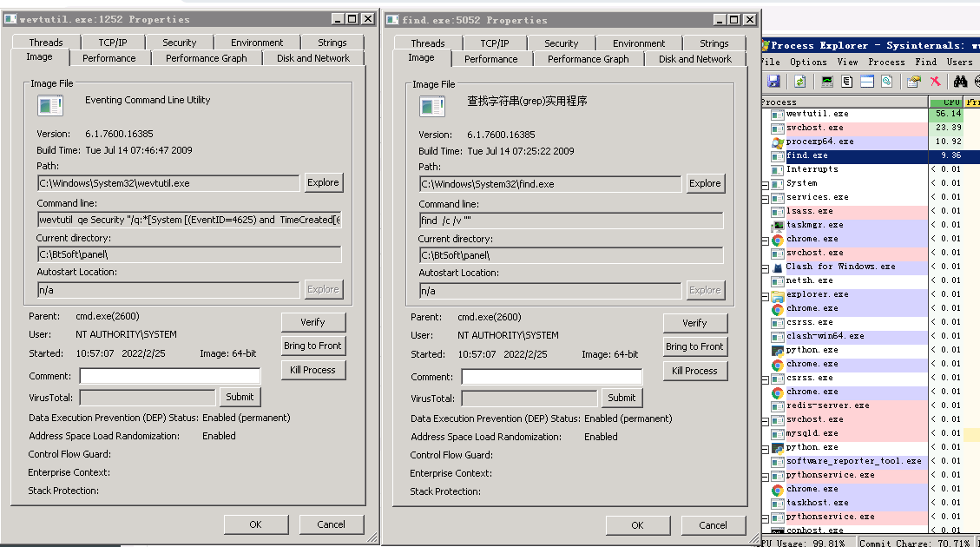Click Command line field in find.exe Properties
The height and width of the screenshot is (547, 980).
coord(571,221)
